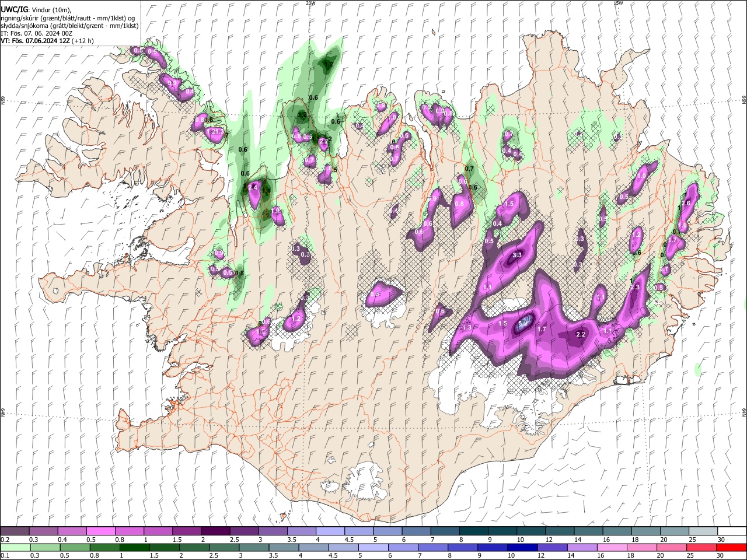The image size is (747, 560).
Task: Pick the light purple swatch labeled 14 in the lower legend
Action: [582, 547]
